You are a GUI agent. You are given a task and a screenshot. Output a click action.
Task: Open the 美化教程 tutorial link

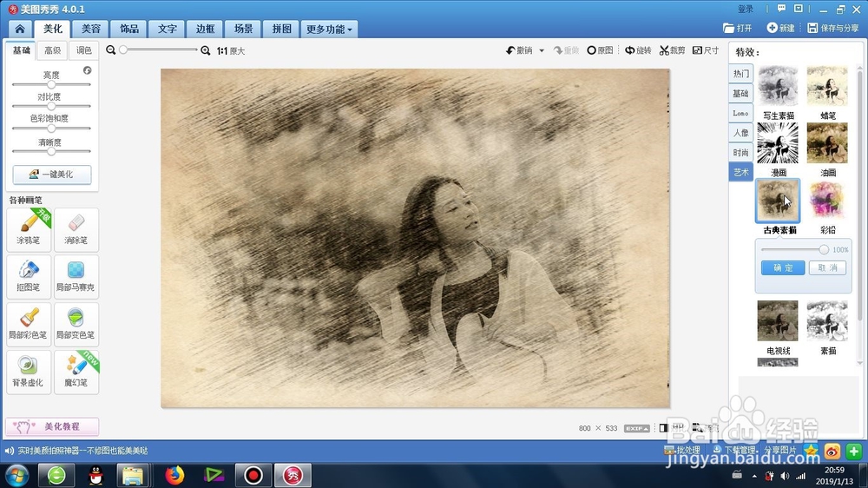(x=52, y=426)
